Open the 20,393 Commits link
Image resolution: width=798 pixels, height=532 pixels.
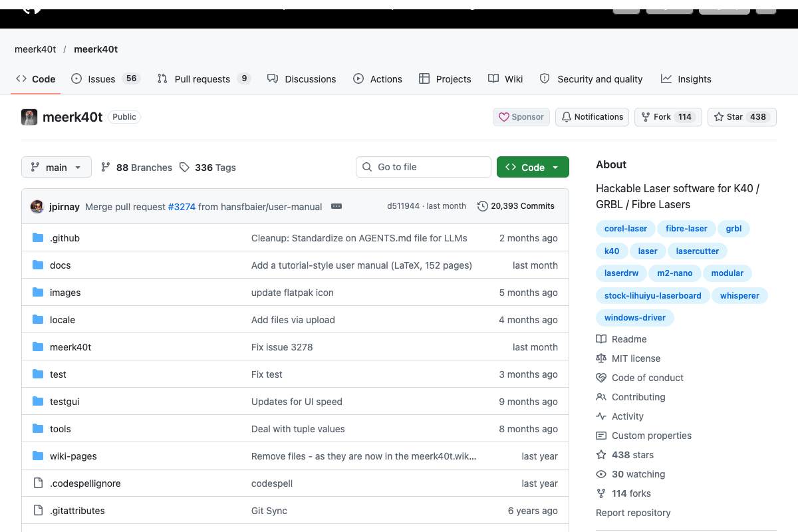[x=516, y=206]
